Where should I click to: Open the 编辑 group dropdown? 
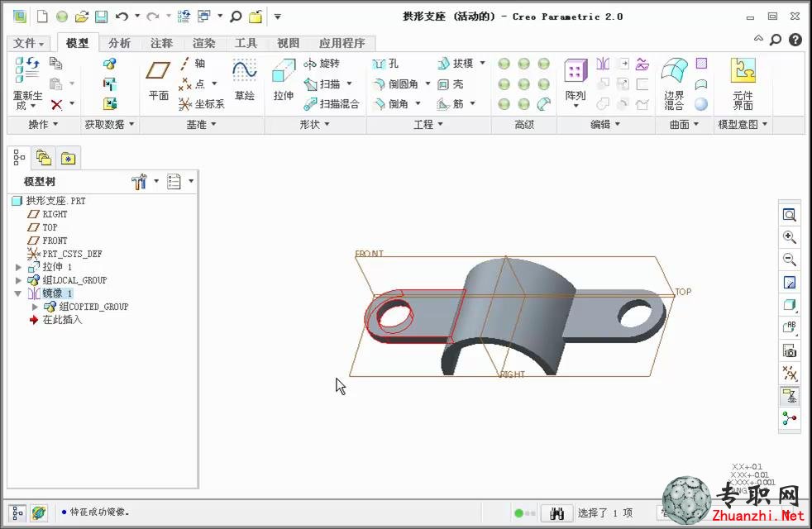605,125
